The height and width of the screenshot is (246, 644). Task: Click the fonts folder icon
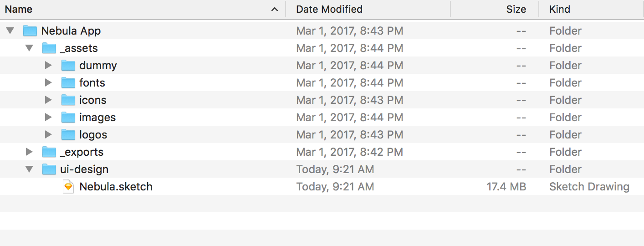click(68, 83)
